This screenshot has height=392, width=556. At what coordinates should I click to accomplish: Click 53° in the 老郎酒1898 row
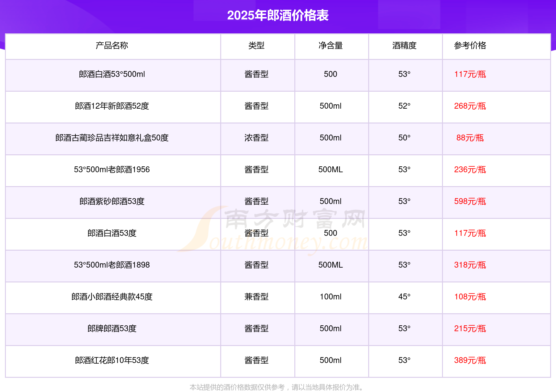404,265
